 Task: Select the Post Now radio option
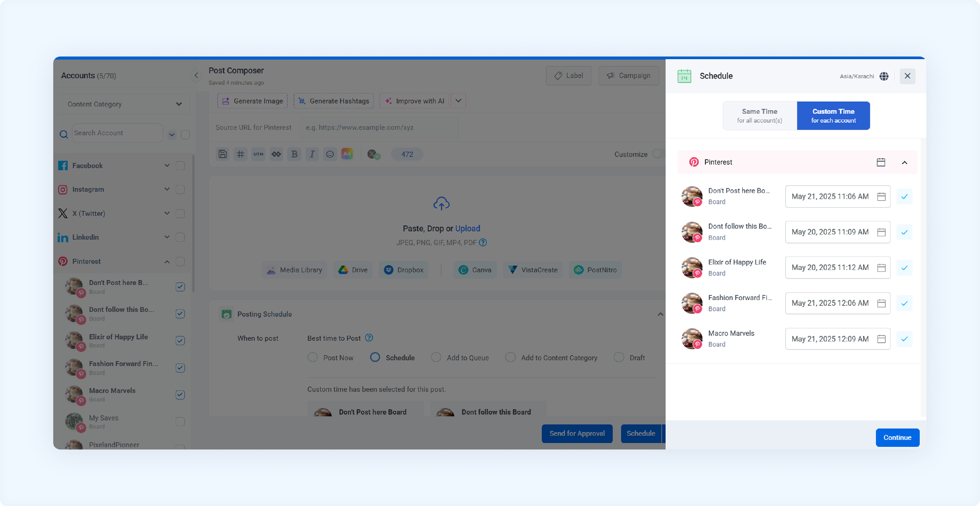(313, 357)
